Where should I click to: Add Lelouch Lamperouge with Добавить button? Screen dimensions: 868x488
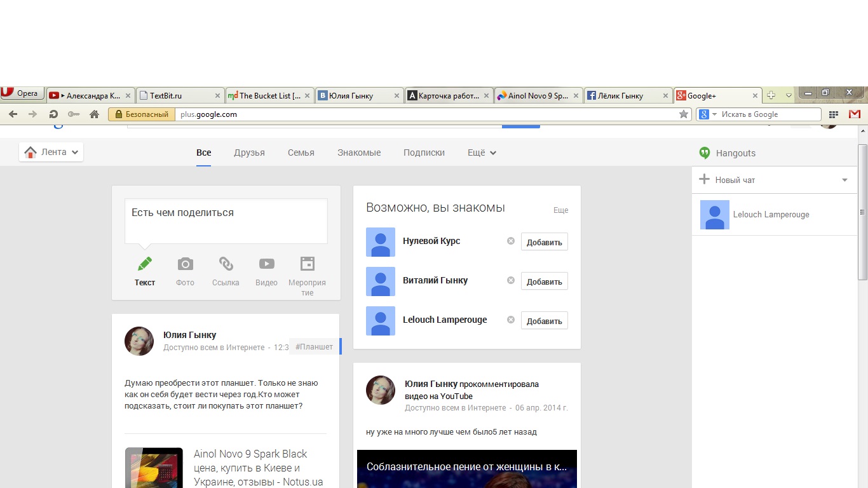545,321
